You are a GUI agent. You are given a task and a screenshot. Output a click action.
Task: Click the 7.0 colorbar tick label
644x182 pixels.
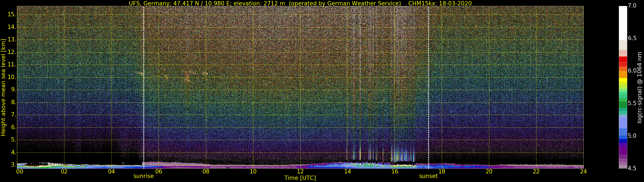point(632,6)
